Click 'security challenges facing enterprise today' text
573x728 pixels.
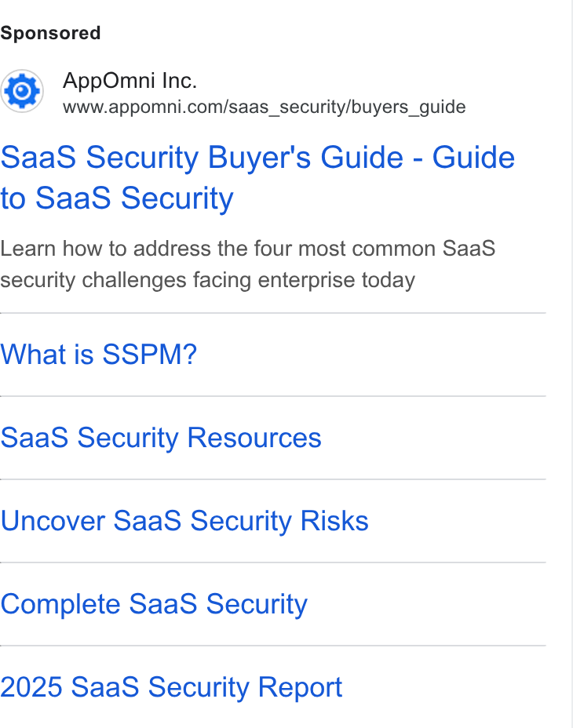tap(208, 280)
